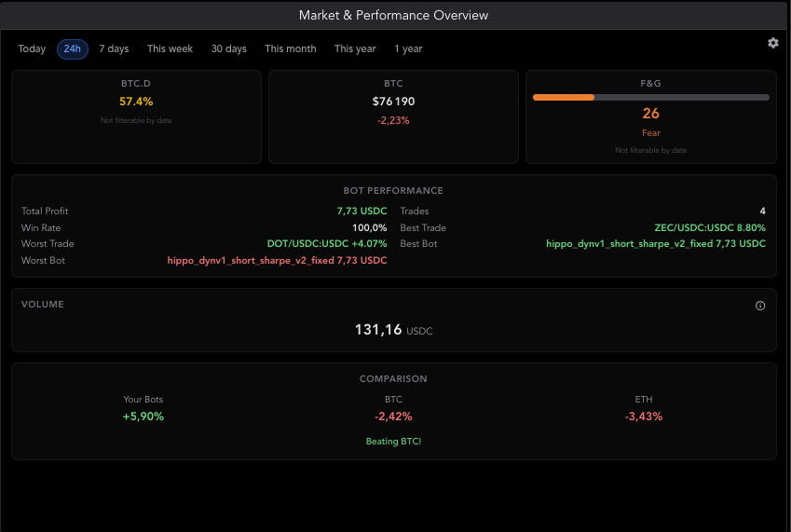The image size is (791, 532).
Task: Click the Trades count 4
Action: (762, 211)
